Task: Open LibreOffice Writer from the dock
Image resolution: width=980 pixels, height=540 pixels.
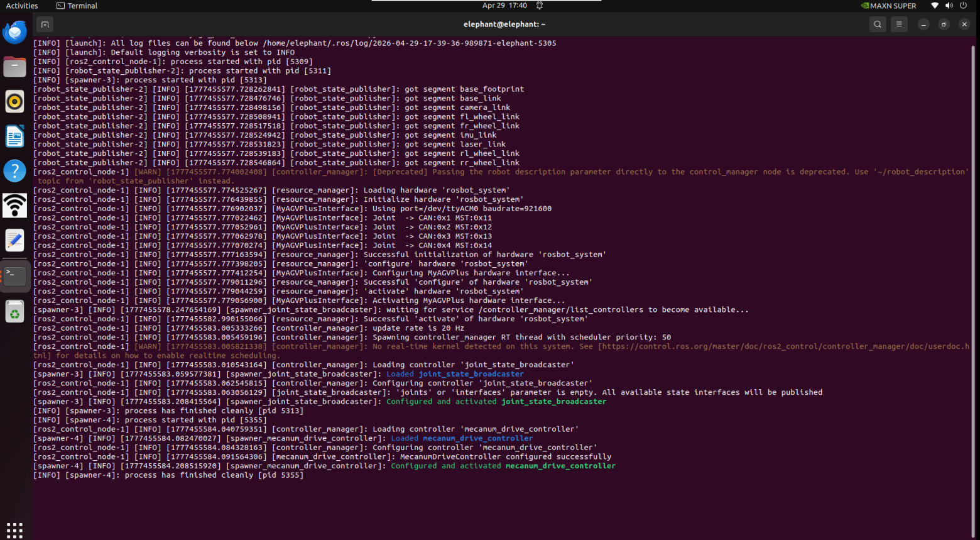Action: [15, 136]
